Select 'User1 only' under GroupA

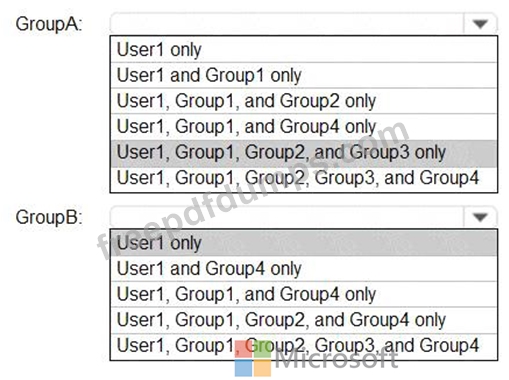point(304,50)
